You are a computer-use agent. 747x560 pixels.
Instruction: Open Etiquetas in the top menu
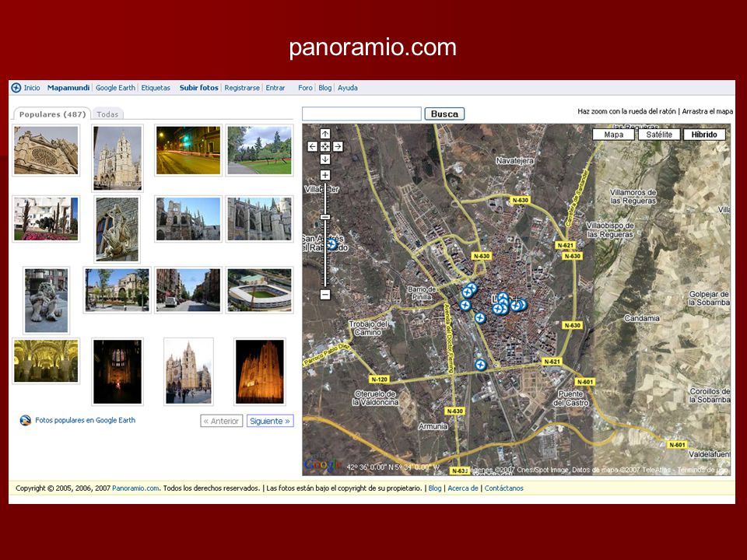[156, 88]
